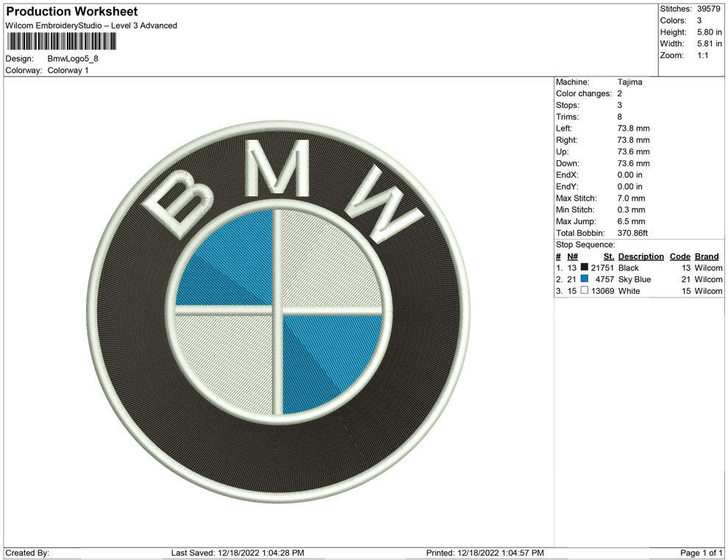Click the Max Stitch value '7.0 mm'
728x560 pixels.
[x=631, y=198]
